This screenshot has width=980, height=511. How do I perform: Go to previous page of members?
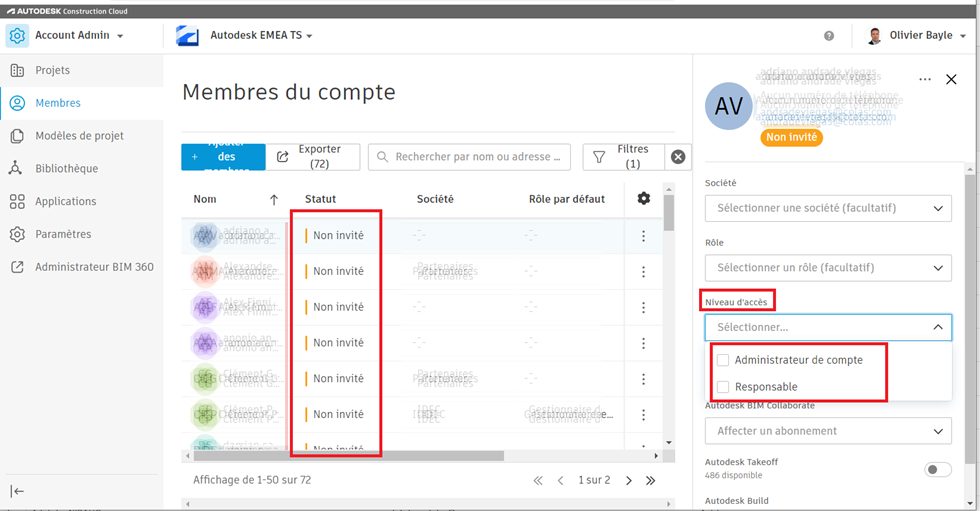click(561, 480)
